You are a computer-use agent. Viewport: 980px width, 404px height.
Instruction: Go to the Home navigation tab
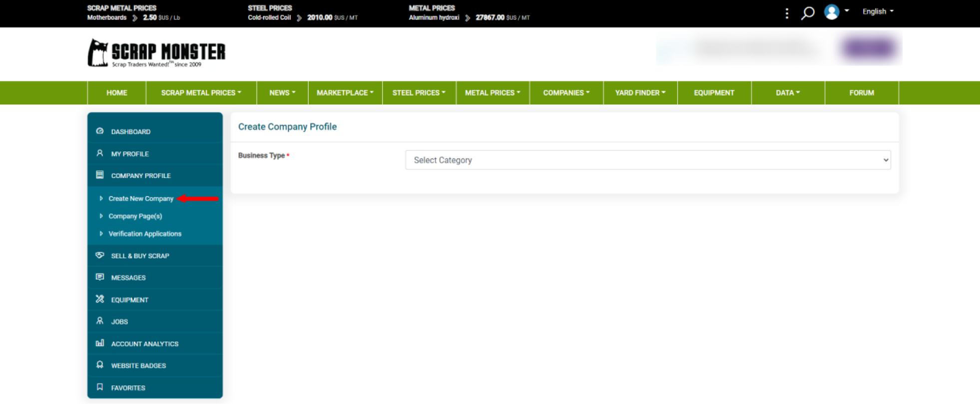click(116, 92)
